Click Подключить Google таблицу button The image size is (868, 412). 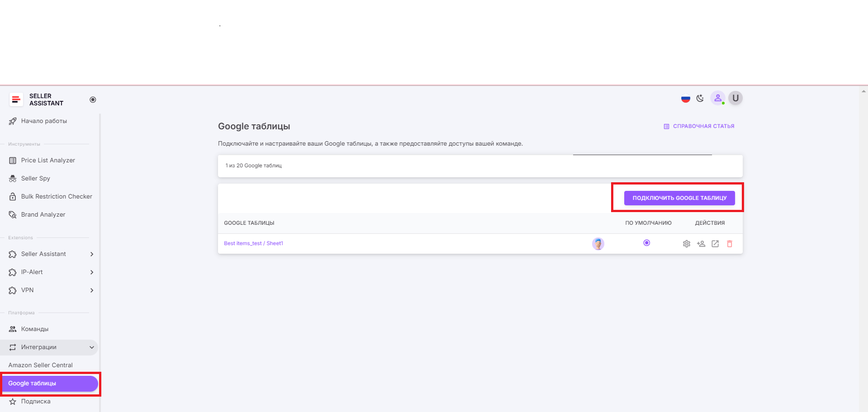[x=679, y=198]
